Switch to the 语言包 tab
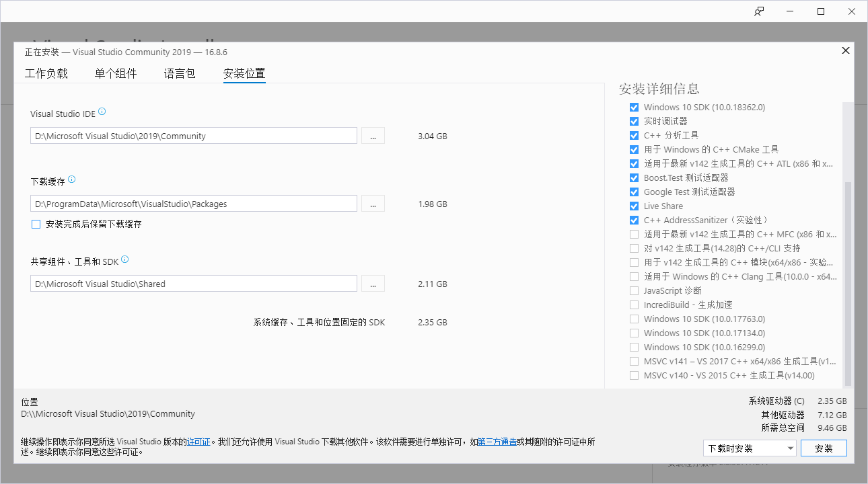868x484 pixels. (180, 74)
